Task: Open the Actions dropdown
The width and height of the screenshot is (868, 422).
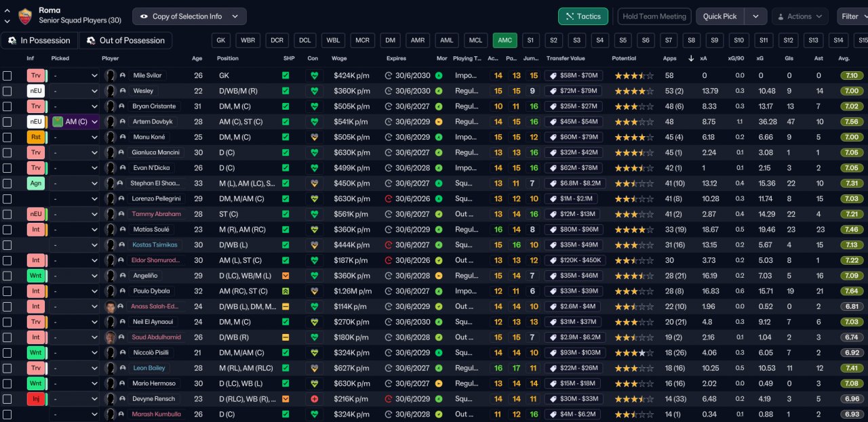Action: (800, 16)
